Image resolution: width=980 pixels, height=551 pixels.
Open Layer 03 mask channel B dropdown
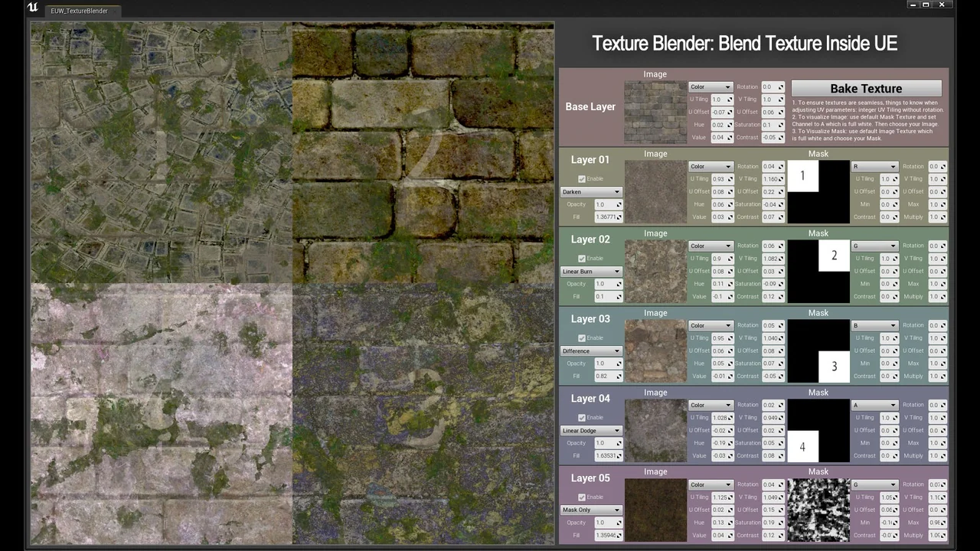click(874, 325)
